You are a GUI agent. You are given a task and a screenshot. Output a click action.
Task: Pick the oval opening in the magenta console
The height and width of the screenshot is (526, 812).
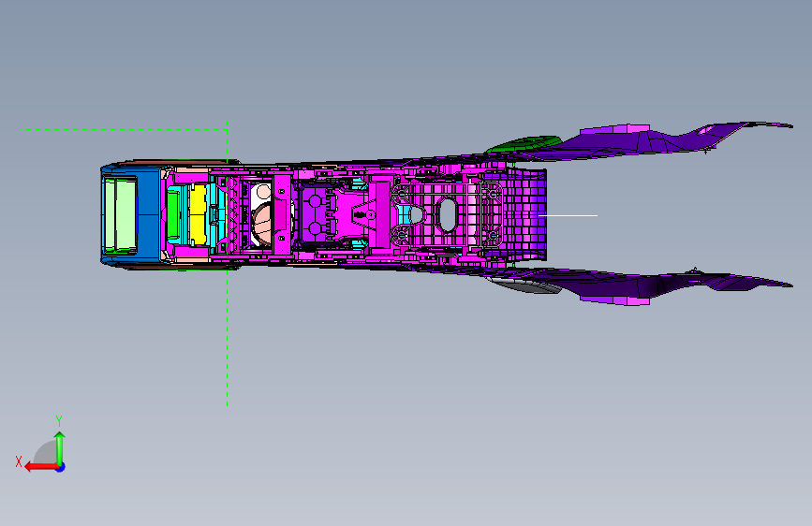(447, 215)
